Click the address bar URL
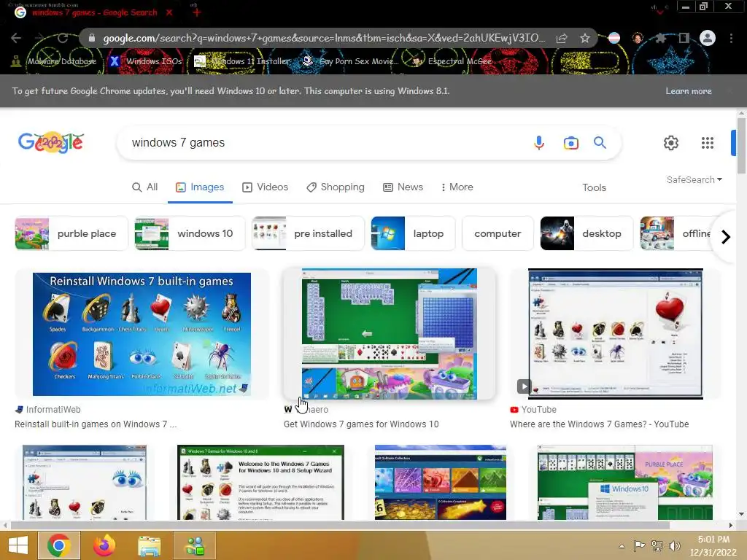 pos(324,38)
